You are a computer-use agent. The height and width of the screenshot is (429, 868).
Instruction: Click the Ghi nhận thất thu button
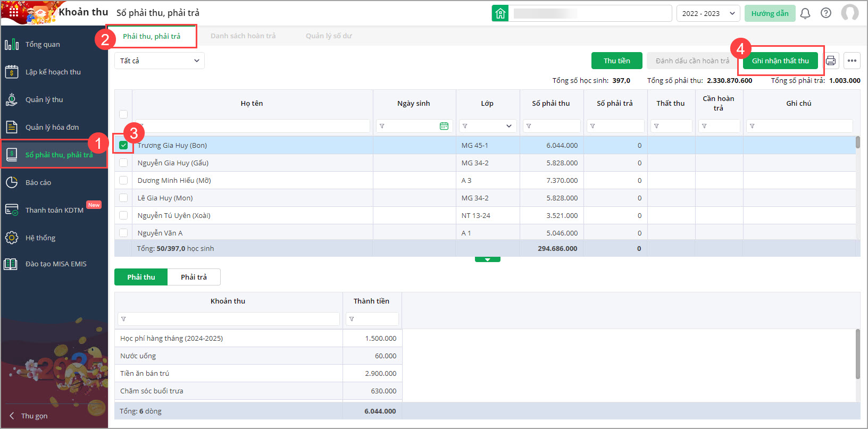click(780, 61)
